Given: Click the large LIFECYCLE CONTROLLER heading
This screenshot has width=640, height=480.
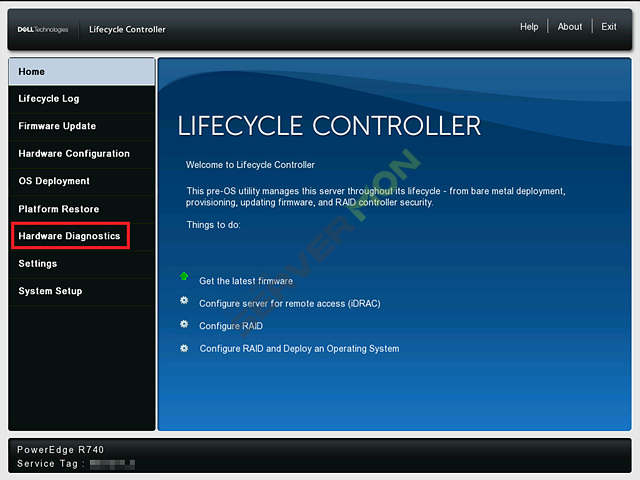Looking at the screenshot, I should click(x=329, y=125).
